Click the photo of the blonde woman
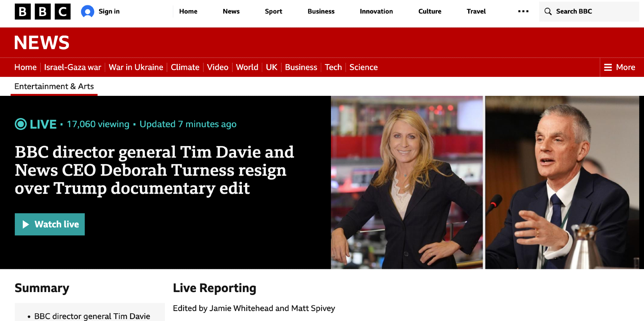The width and height of the screenshot is (644, 321). click(407, 182)
